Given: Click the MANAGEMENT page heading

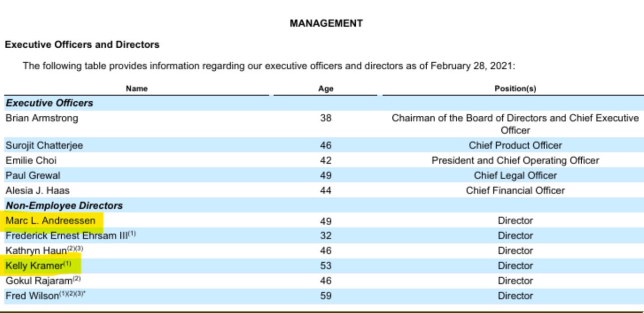Looking at the screenshot, I should [326, 24].
